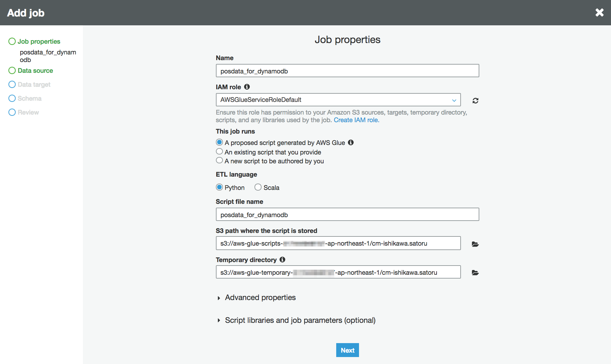611x364 pixels.
Task: Open the folder browser for Temporary directory
Action: tap(475, 273)
